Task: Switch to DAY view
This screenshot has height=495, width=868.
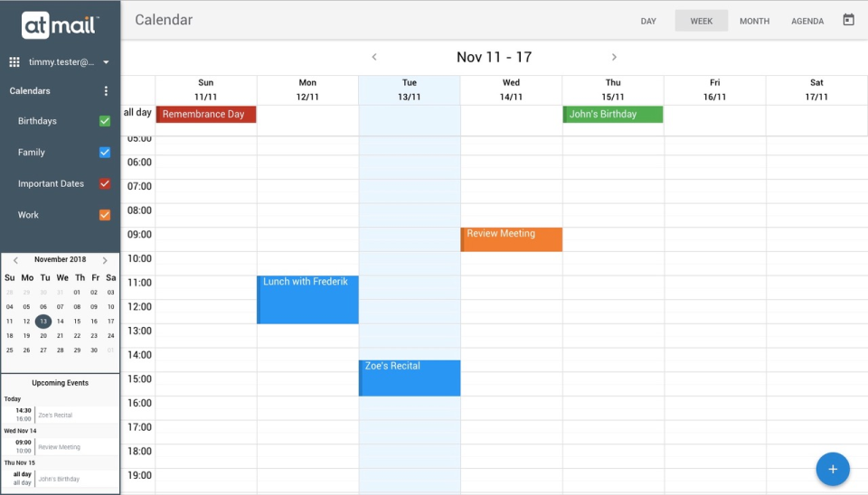Action: pos(648,21)
